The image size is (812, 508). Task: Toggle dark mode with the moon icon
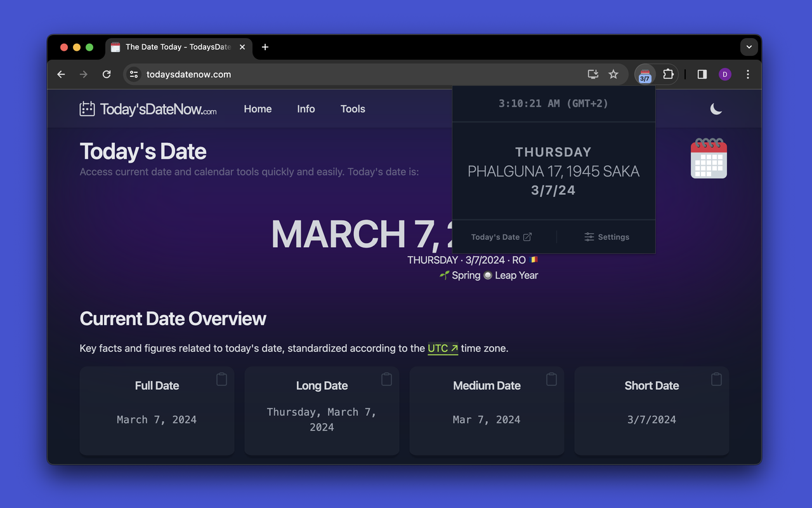click(716, 109)
